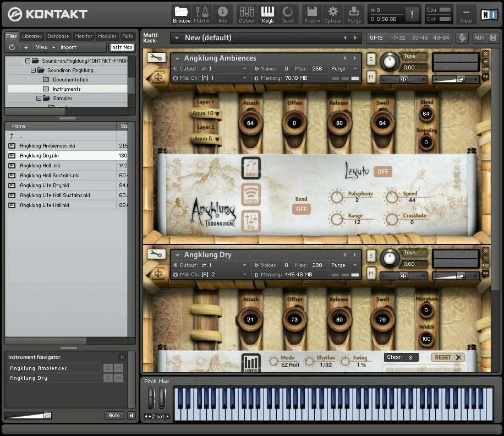504x436 pixels.
Task: Solo the Angklung Ambiences instrument header
Action: tap(371, 59)
